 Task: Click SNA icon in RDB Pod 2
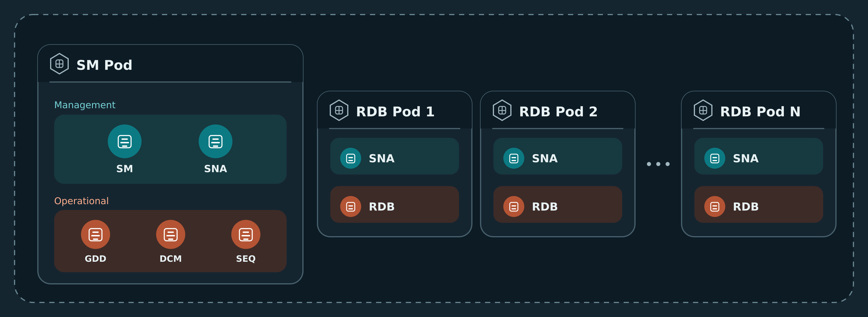click(x=514, y=158)
